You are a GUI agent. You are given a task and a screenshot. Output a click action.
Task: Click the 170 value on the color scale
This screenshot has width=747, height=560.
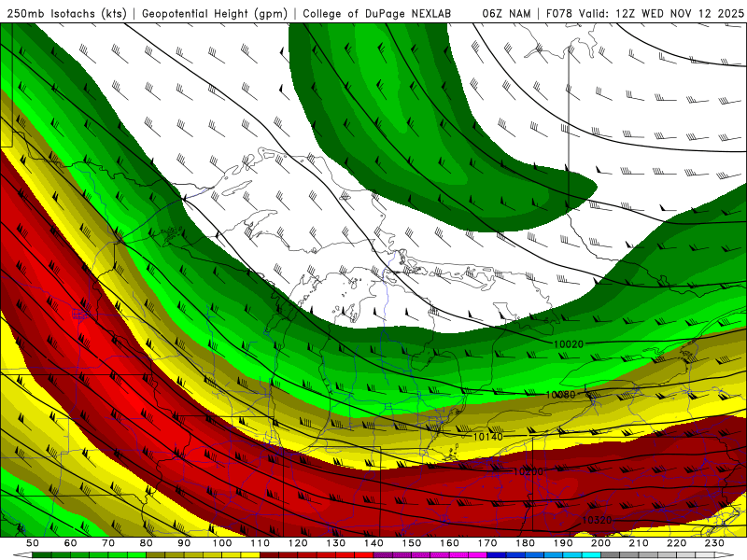[x=486, y=543]
